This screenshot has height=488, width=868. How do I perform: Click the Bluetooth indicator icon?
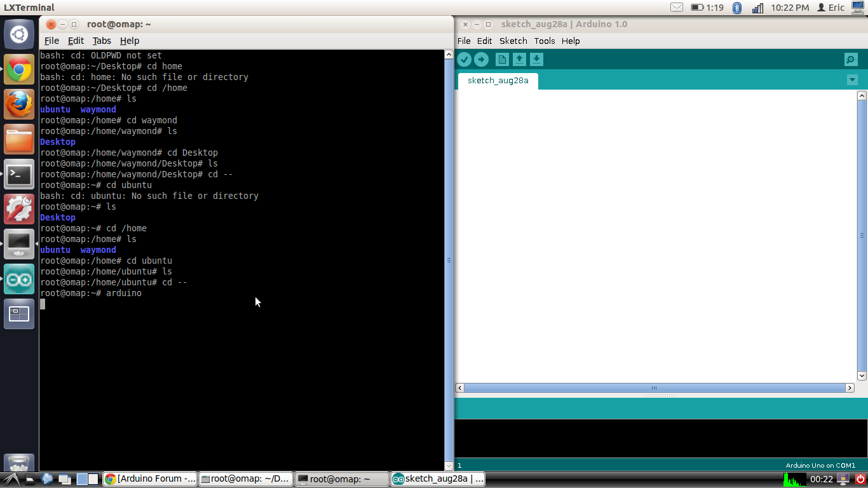737,8
